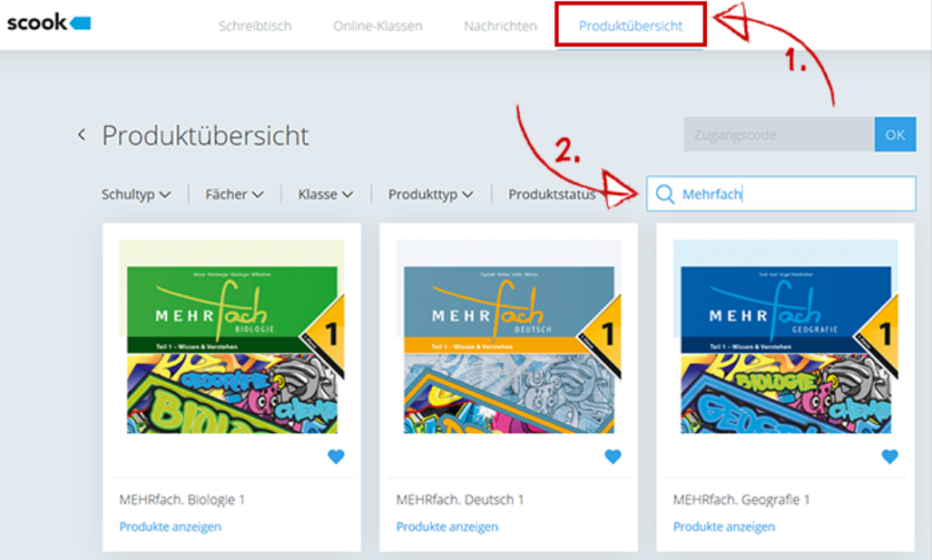
Task: Click the scook logo
Action: pyautogui.click(x=49, y=23)
